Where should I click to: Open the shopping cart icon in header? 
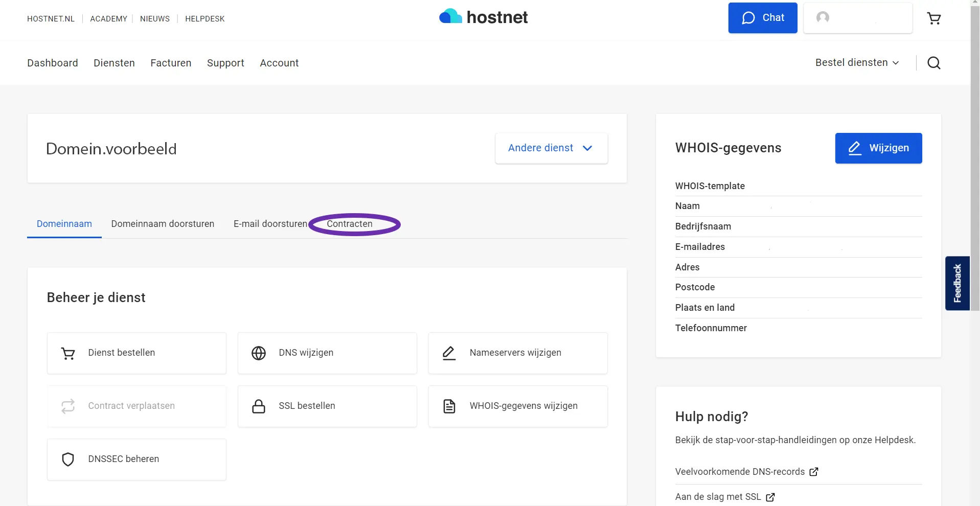pos(933,19)
